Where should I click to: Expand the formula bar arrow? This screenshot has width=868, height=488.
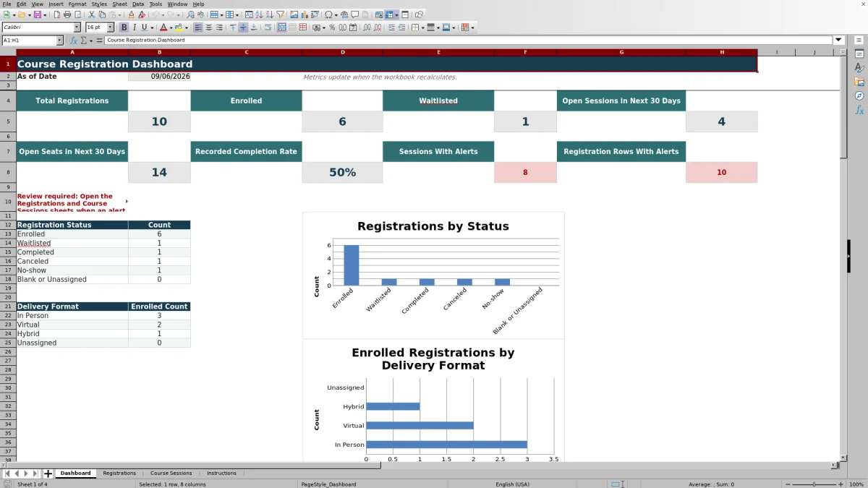pos(838,40)
